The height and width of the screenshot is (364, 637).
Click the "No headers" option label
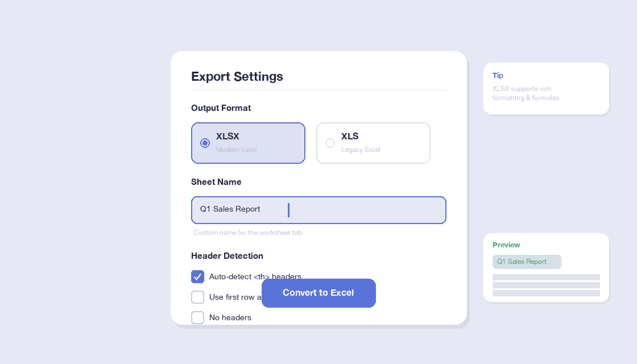coord(230,318)
